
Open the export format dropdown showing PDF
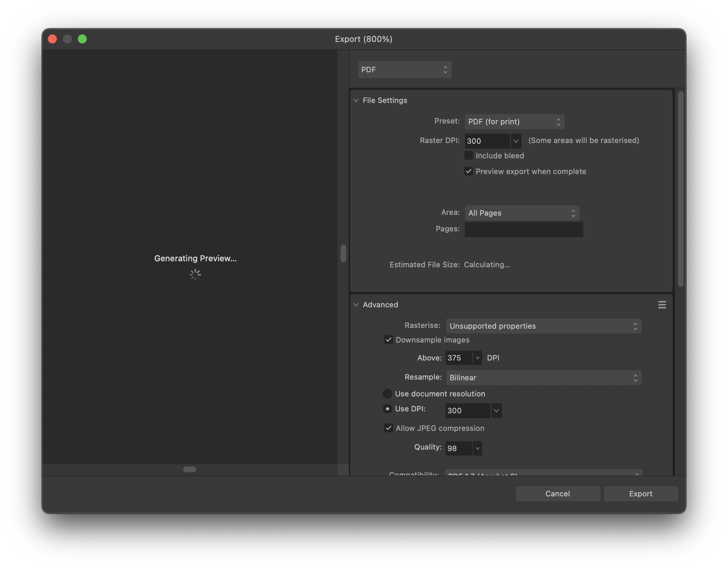404,70
